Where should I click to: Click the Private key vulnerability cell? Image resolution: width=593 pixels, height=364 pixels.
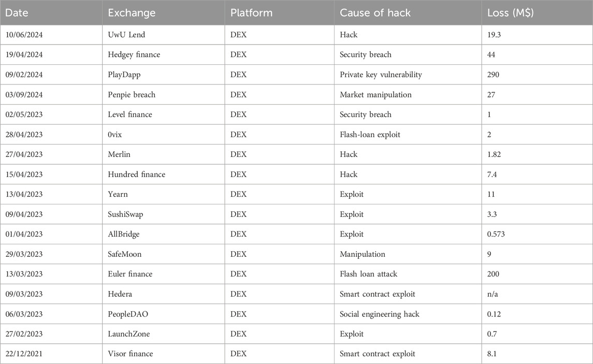(381, 75)
